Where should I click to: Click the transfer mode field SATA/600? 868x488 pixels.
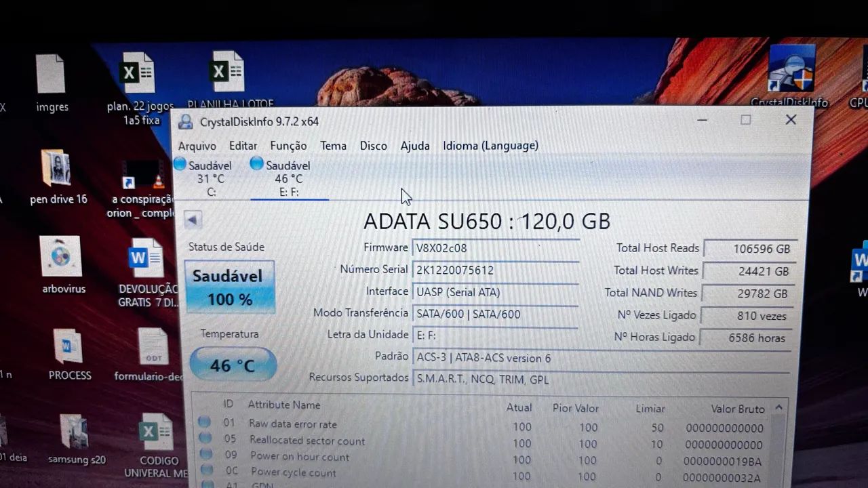tap(496, 314)
